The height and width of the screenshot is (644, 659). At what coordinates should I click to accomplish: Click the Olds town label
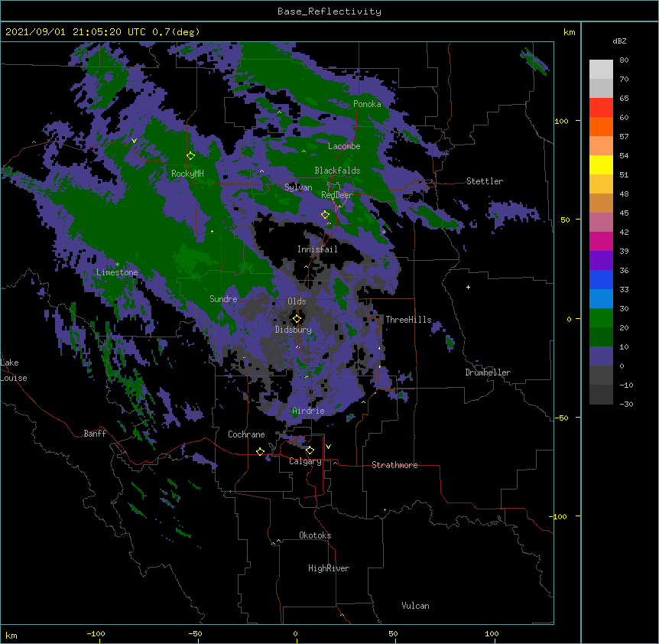[x=297, y=301]
